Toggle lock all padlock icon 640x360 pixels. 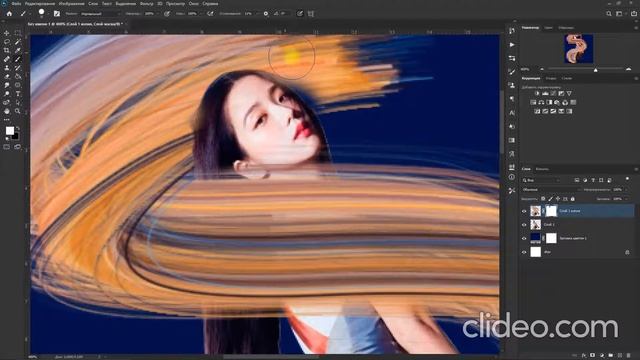[573, 199]
